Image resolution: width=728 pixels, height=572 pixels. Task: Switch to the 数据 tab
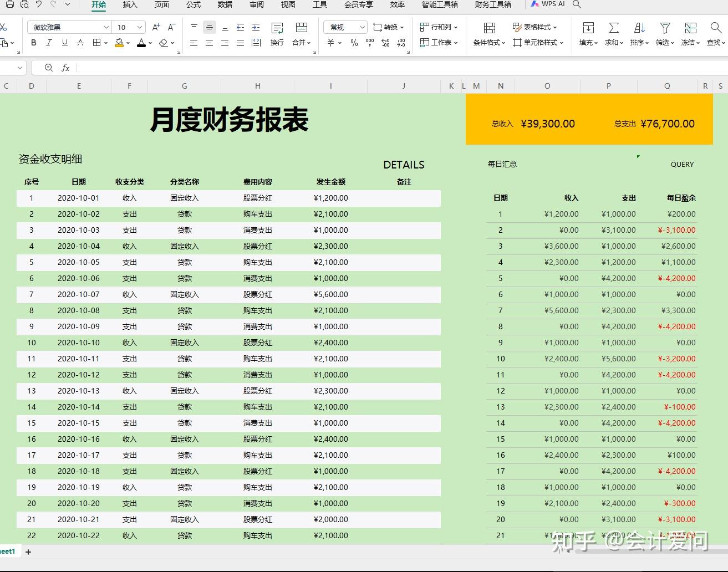[x=225, y=4]
